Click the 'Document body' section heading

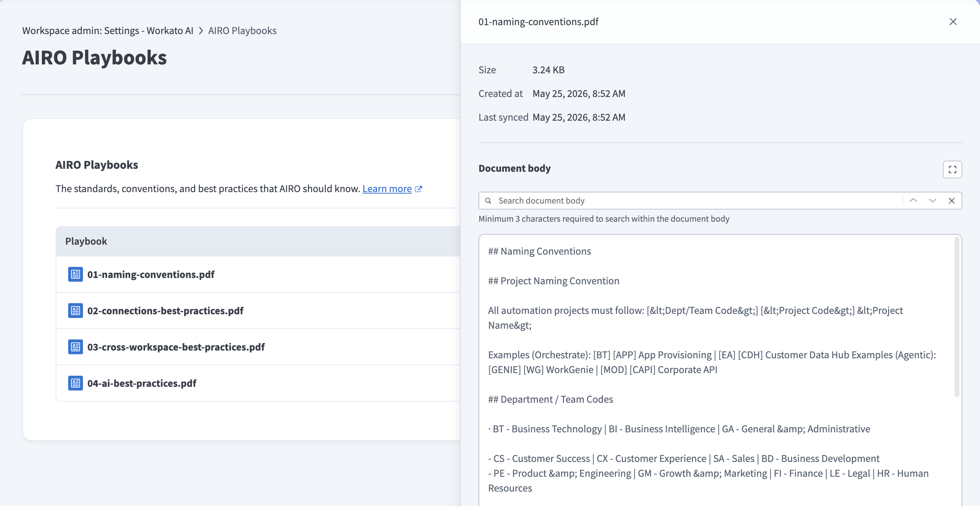[514, 168]
